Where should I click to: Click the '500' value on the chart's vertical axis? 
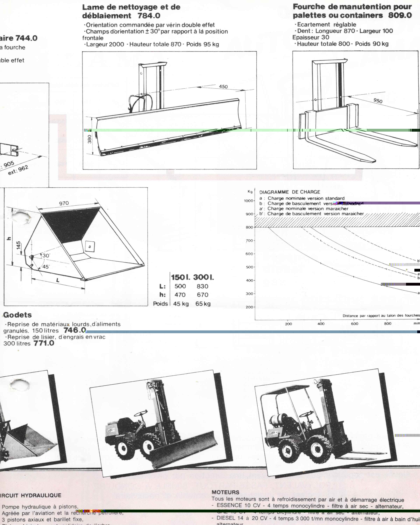[x=249, y=267]
